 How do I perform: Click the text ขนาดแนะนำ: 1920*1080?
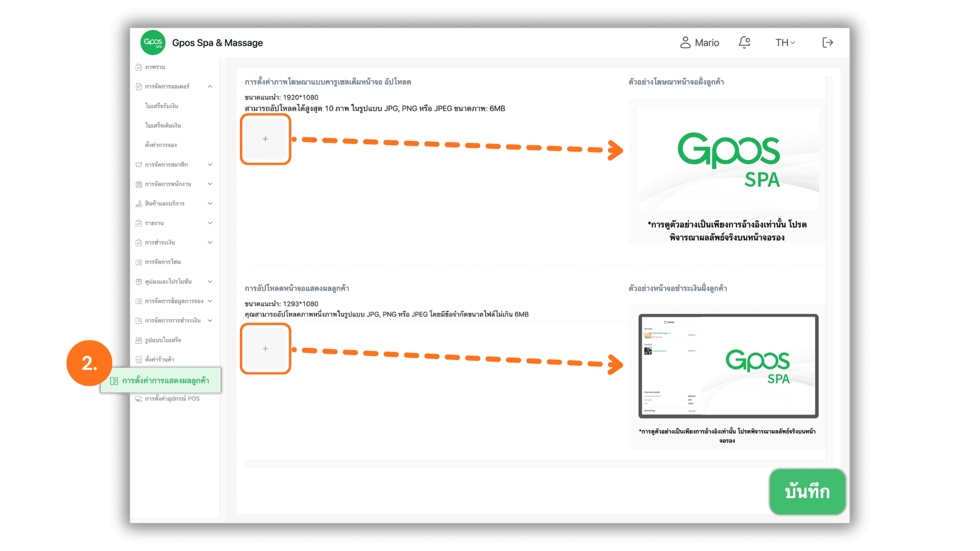[x=281, y=97]
